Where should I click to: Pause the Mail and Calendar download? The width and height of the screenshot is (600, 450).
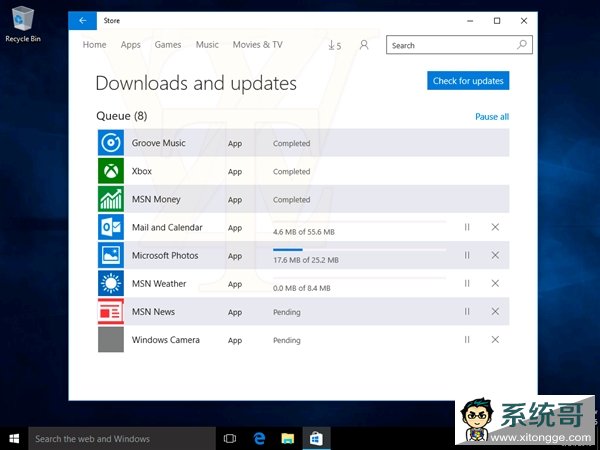(x=467, y=227)
